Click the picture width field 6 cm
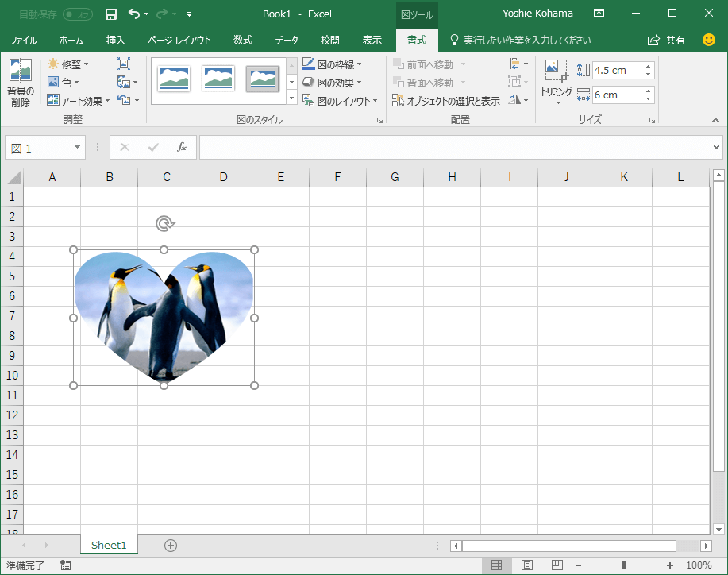 [x=618, y=95]
